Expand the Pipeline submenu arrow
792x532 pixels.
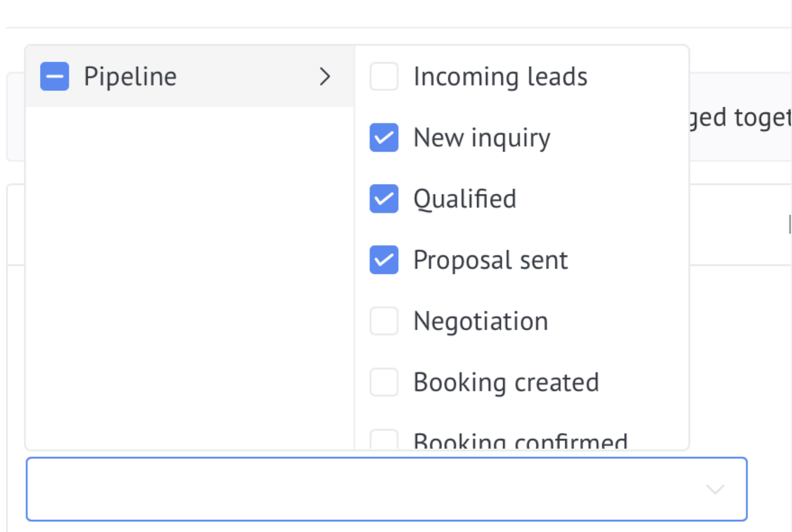(x=325, y=77)
